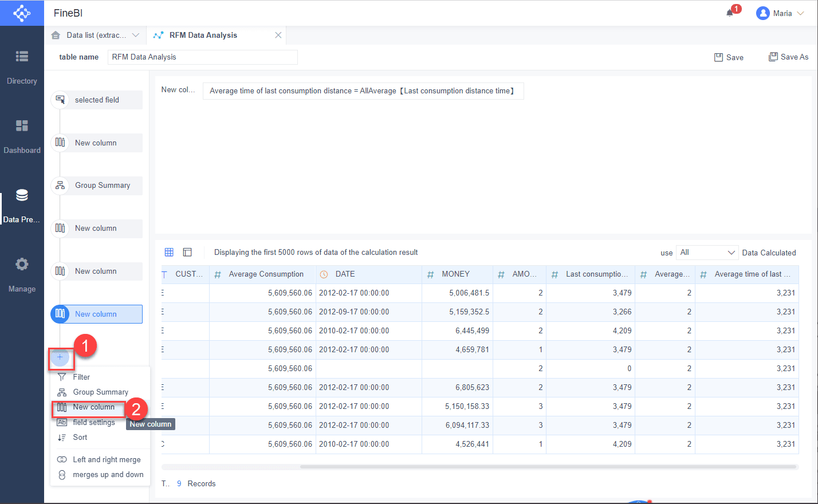Click the MONEY column header
Image resolution: width=818 pixels, height=504 pixels.
coord(457,274)
